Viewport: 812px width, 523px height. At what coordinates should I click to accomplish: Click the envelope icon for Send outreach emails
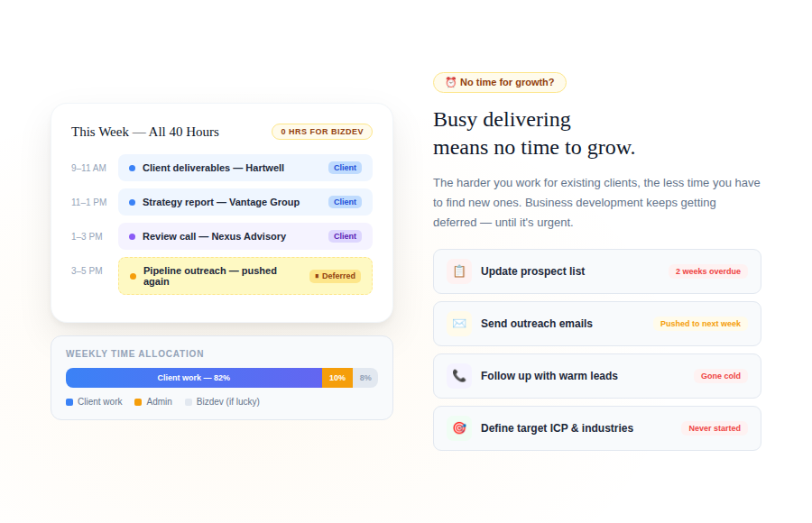[x=459, y=324]
